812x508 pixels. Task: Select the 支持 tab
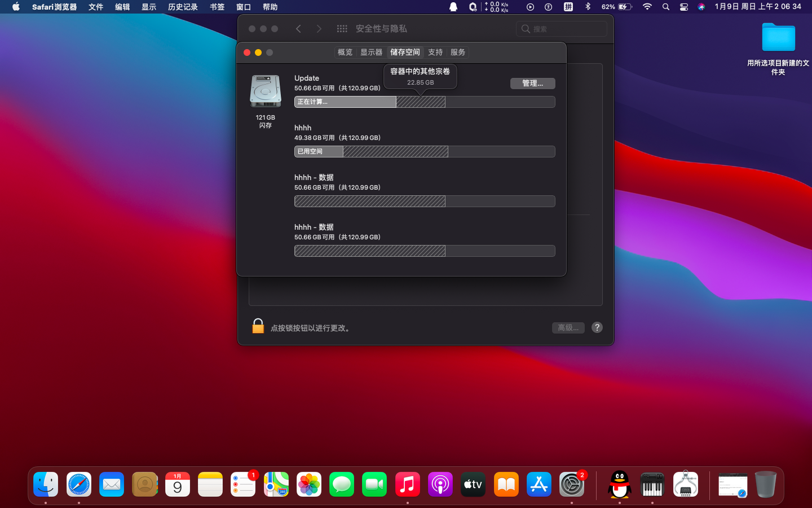[x=435, y=52]
